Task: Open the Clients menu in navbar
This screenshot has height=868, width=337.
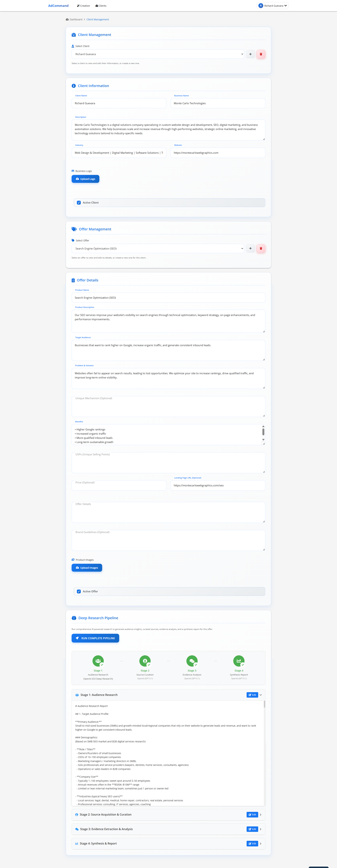Action: pos(101,6)
